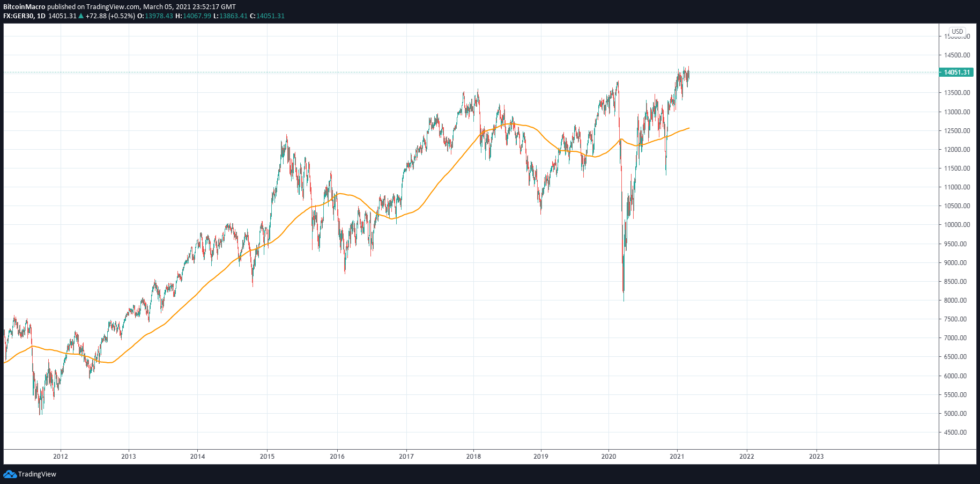Click the 1D timeframe label in the header
980x484 pixels.
click(x=41, y=16)
